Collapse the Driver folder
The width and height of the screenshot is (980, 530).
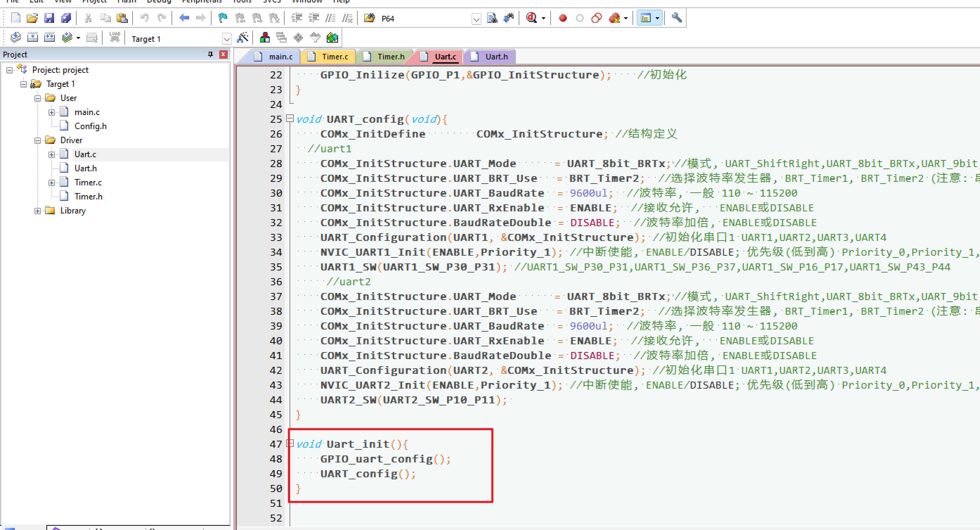[x=37, y=140]
